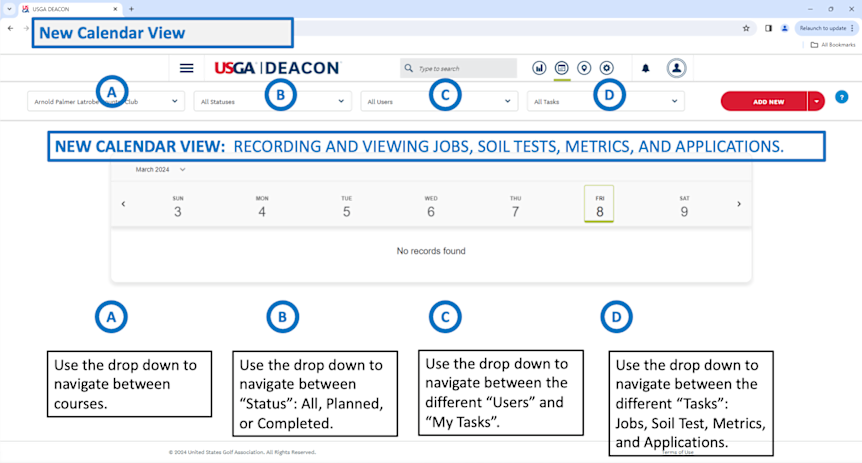Open the ADD NEW dropdown arrow
Image resolution: width=862 pixels, height=463 pixels.
coord(816,102)
